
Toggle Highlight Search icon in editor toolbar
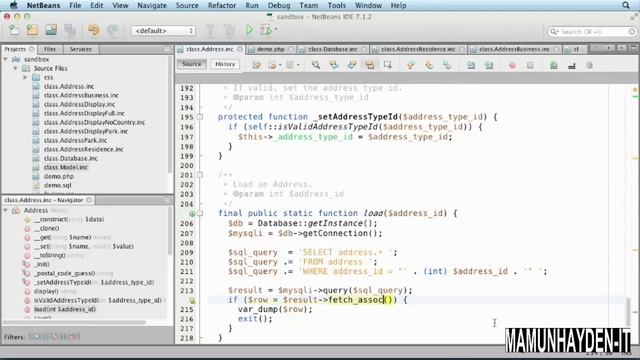click(x=370, y=65)
